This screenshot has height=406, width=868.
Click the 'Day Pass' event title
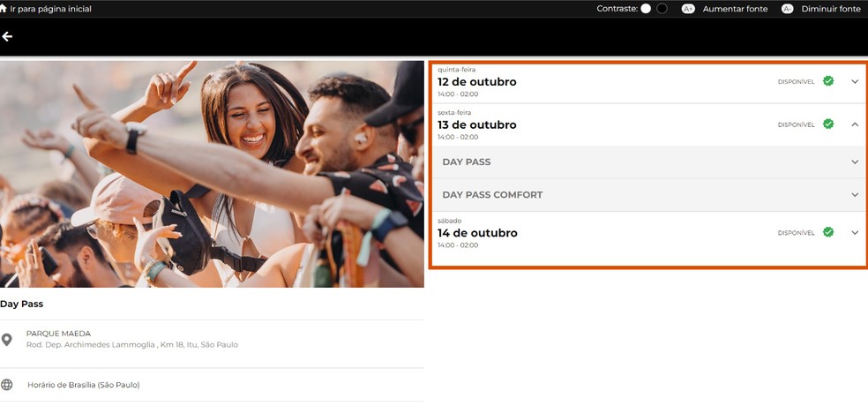(x=21, y=304)
